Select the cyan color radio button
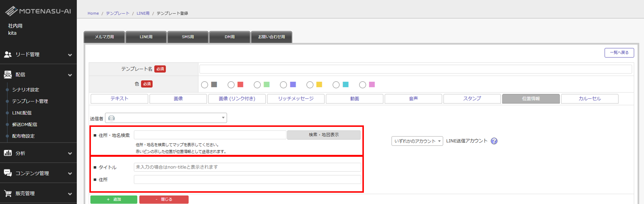 [x=336, y=85]
